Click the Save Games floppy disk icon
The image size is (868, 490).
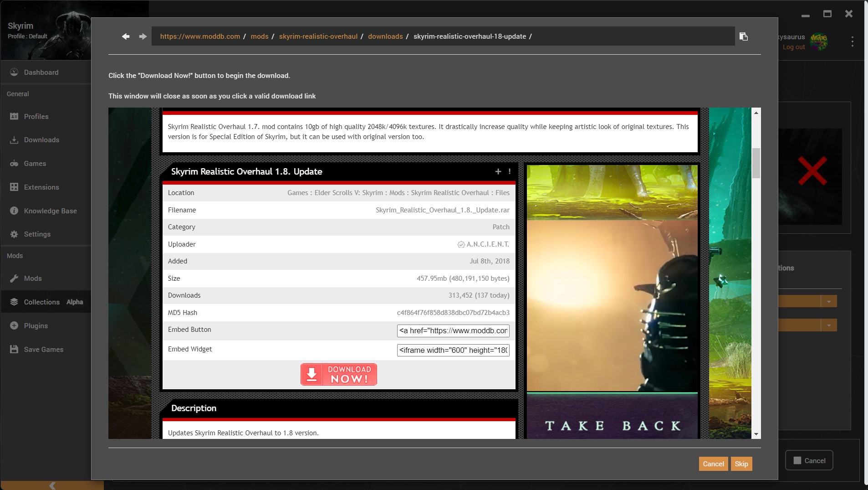pyautogui.click(x=14, y=349)
